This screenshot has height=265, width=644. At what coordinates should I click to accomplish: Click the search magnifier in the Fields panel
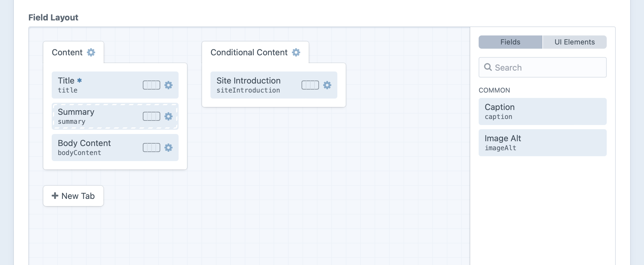coord(488,67)
